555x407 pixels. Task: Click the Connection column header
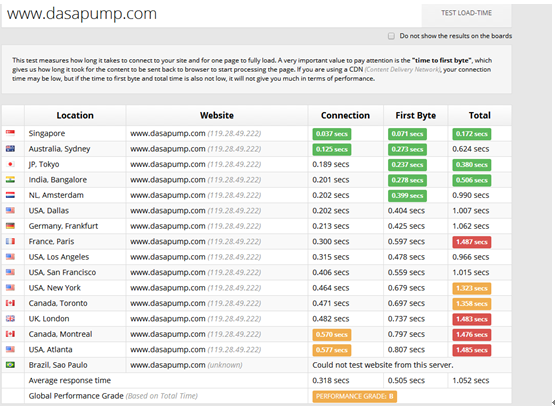click(x=345, y=115)
